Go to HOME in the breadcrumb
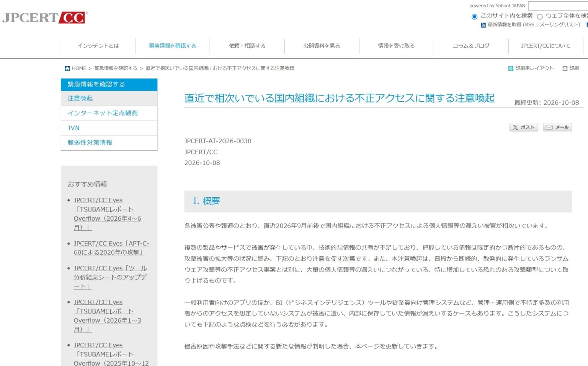588x366 pixels. pos(79,68)
